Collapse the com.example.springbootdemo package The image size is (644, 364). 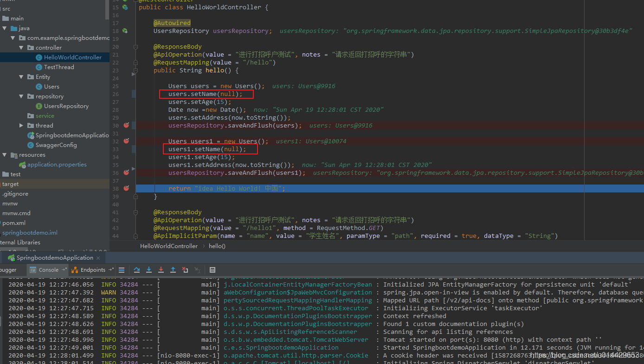pos(13,38)
